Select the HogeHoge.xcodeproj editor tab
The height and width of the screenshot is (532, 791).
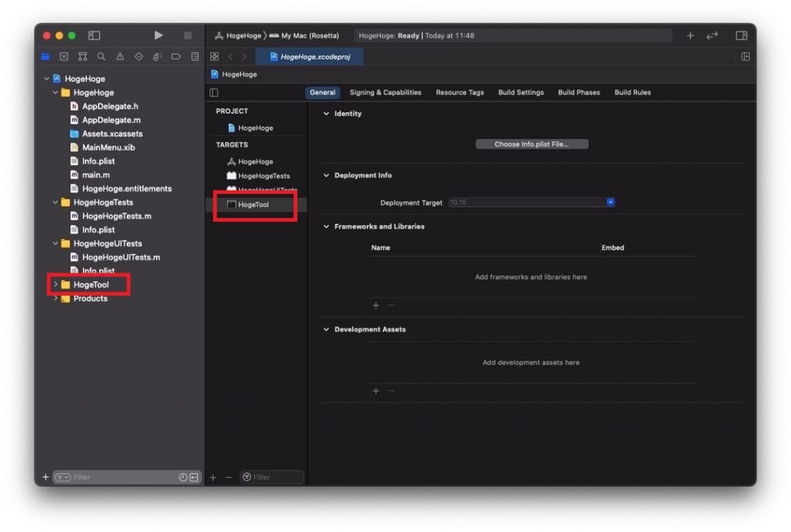pos(310,56)
